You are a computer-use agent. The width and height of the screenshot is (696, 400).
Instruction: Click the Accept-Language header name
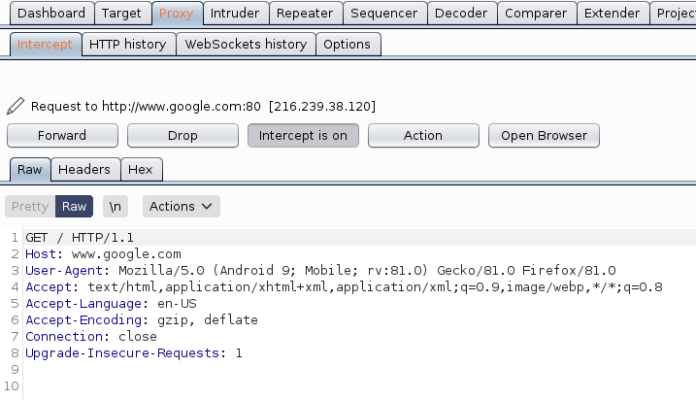[83, 304]
